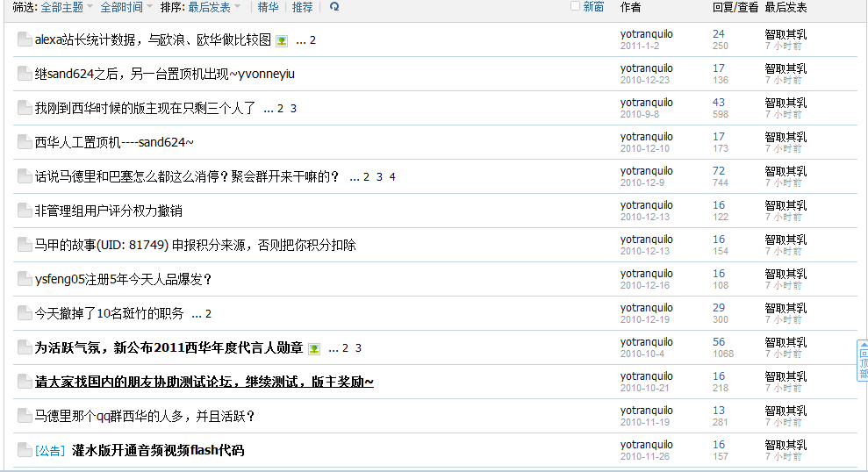This screenshot has height=472, width=868.
Task: Click folder icon beside 请大家找国内的朋友 thread
Action: (x=25, y=382)
